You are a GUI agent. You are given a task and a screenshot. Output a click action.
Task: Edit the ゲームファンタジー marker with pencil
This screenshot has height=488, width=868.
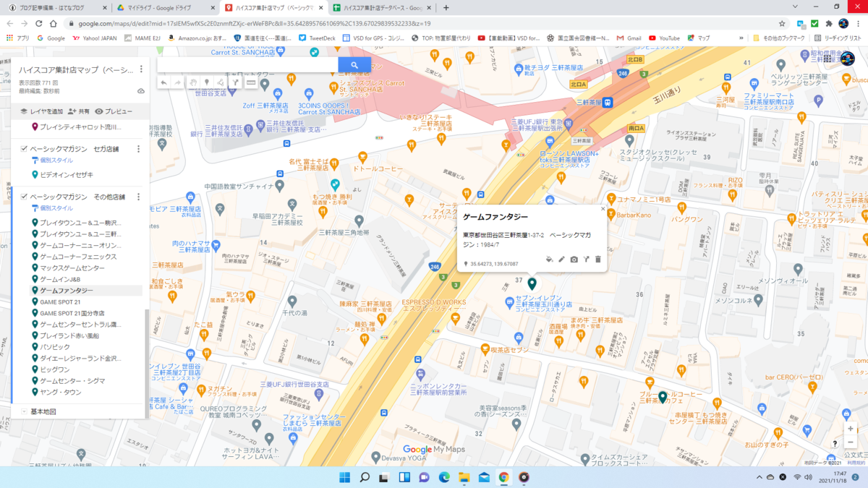pyautogui.click(x=561, y=259)
